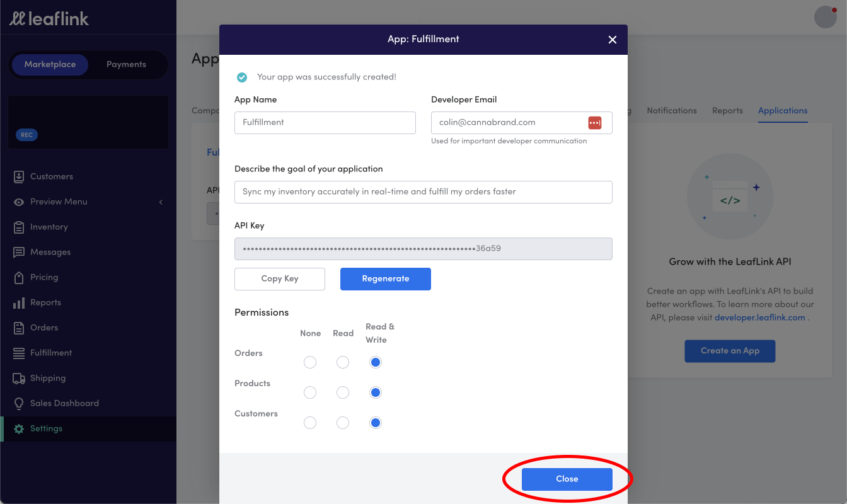Open the Notifications tab
The width and height of the screenshot is (847, 504).
coord(672,110)
